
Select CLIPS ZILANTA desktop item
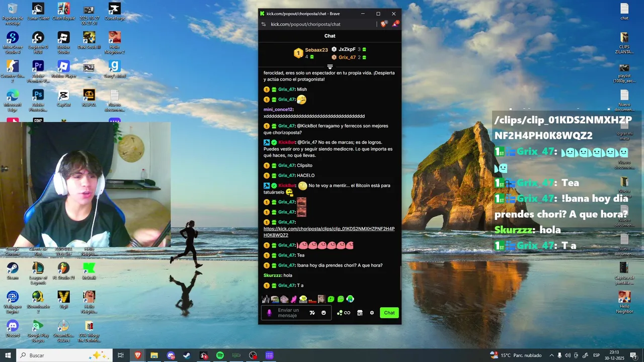click(x=624, y=42)
